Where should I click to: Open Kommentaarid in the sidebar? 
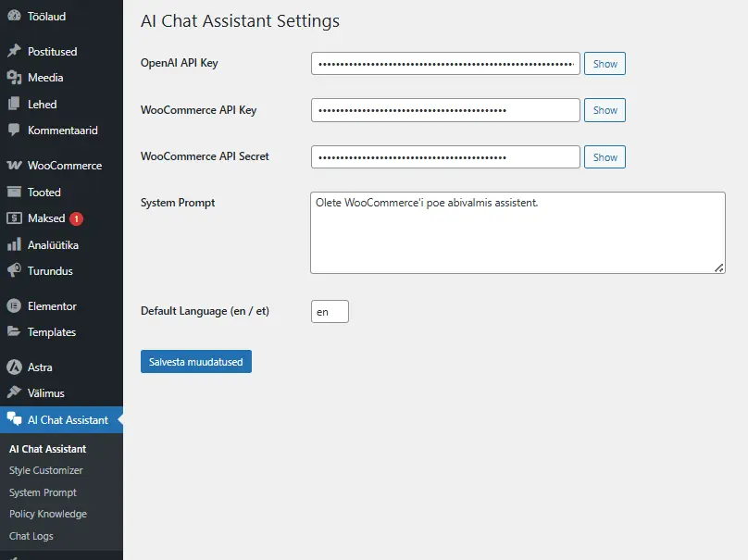click(61, 131)
